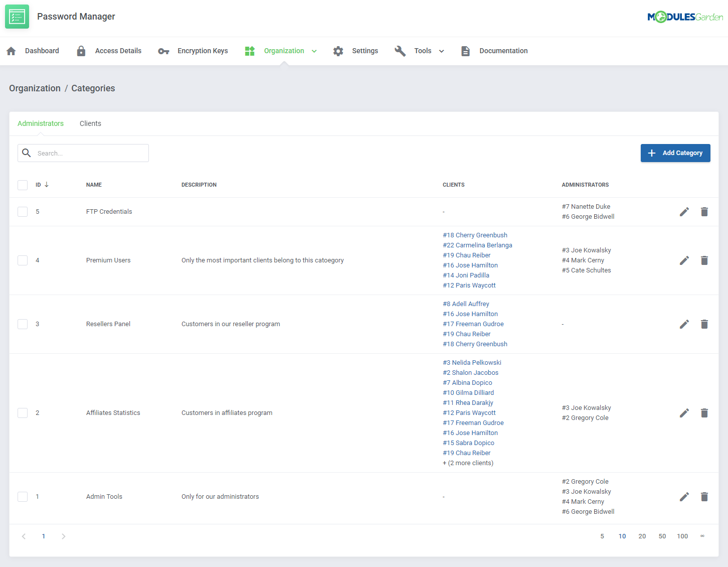This screenshot has width=728, height=567.
Task: Click '#7 Nanette Duke' administrator text
Action: [586, 207]
